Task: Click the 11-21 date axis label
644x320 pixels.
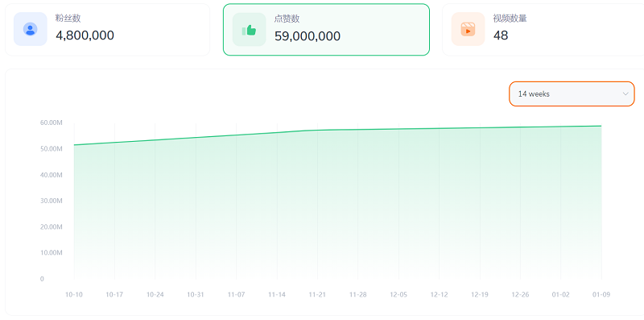Action: tap(317, 294)
